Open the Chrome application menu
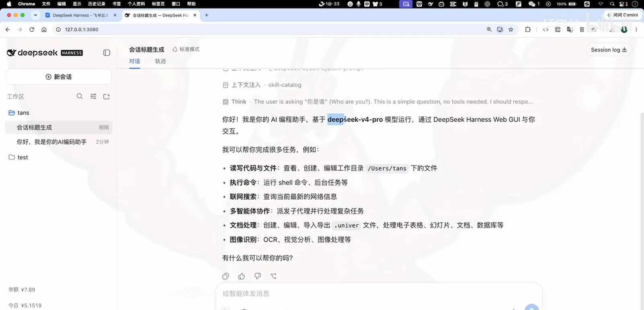The width and height of the screenshot is (644, 310). pos(27,4)
